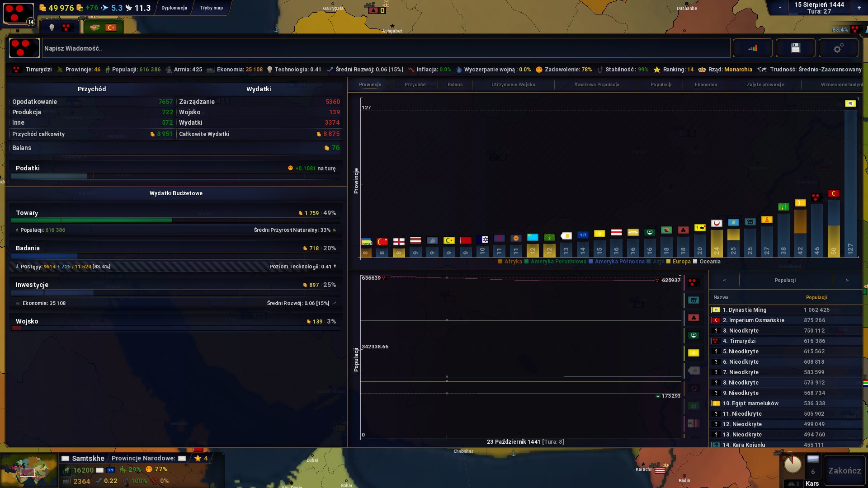This screenshot has height=488, width=868.
Task: Click the Timurid flag with rank 14
Action: tap(19, 14)
